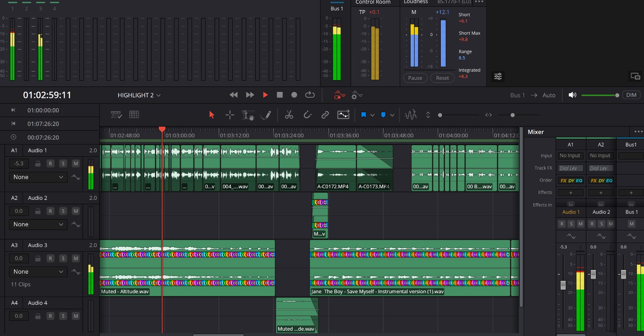Open the A1 mixer No Input selector
This screenshot has height=336, width=644.
(x=570, y=155)
